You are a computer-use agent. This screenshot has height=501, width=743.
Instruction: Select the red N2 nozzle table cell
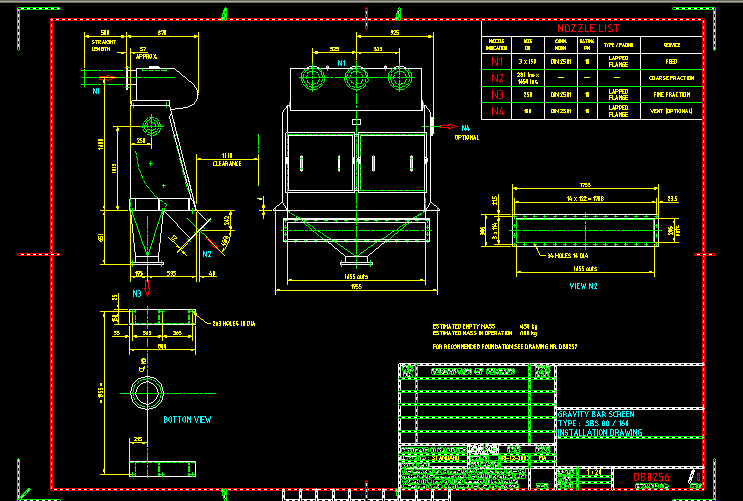tap(497, 77)
